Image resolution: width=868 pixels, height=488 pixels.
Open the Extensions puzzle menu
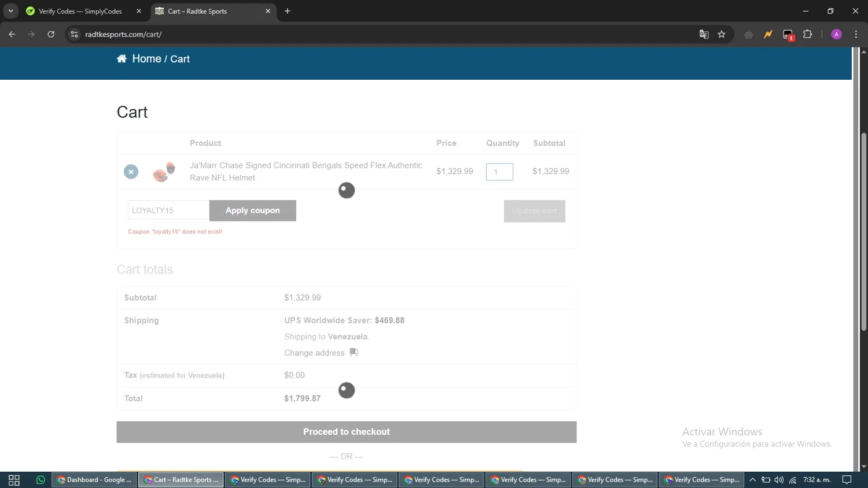(808, 34)
